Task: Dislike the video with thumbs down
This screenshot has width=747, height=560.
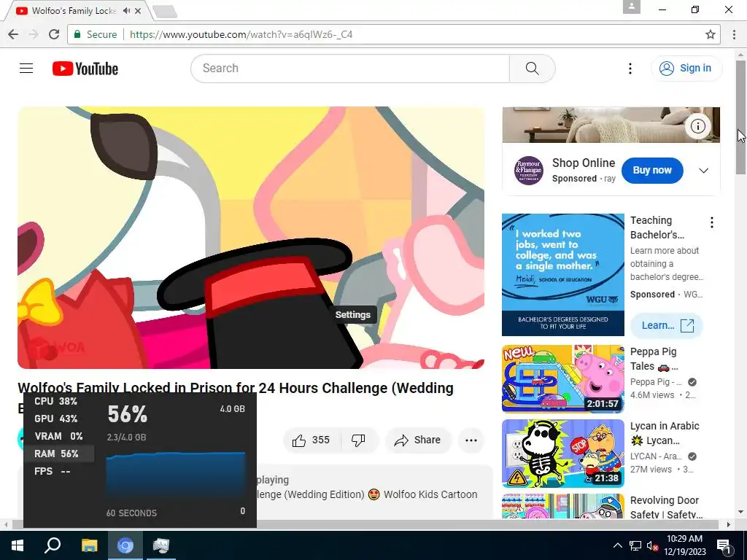Action: click(x=359, y=440)
